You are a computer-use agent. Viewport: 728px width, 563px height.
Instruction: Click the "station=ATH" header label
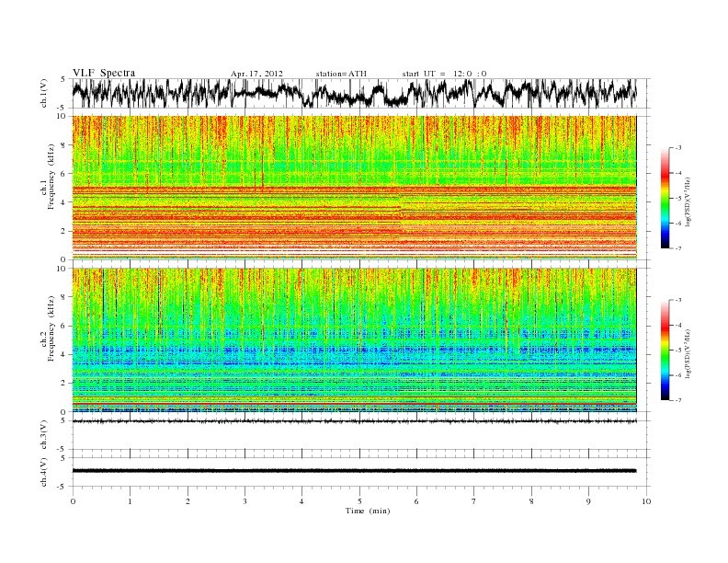click(341, 74)
